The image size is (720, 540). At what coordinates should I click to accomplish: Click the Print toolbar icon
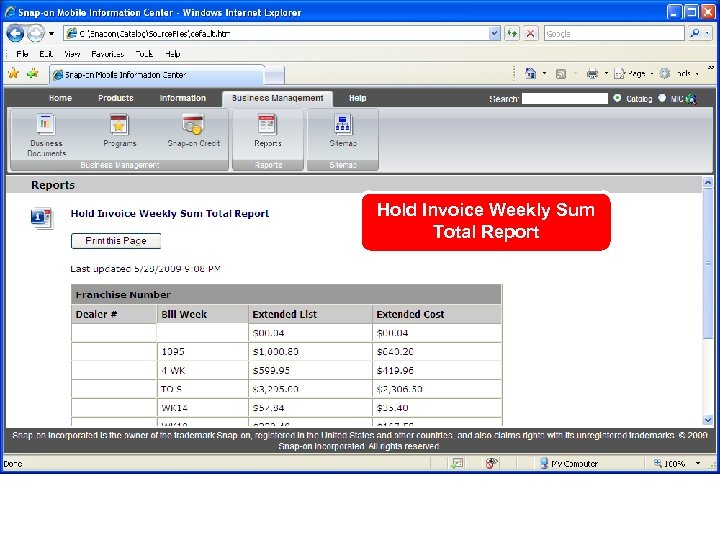[x=592, y=73]
